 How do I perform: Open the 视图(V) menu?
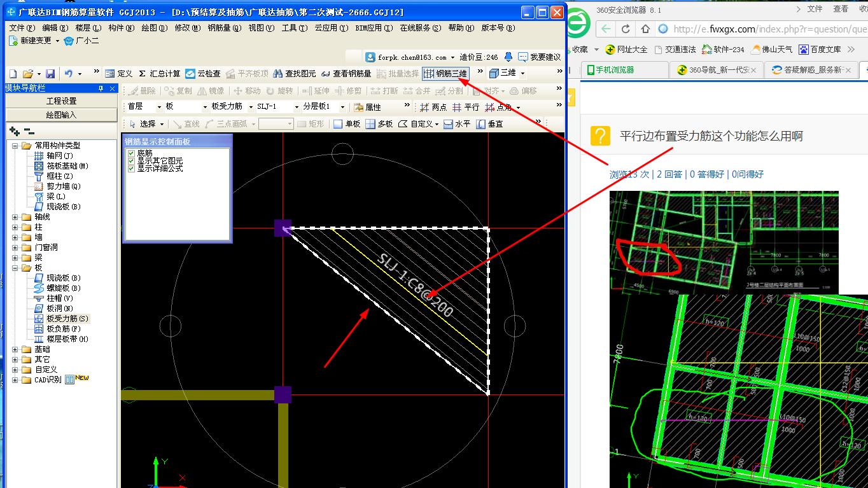click(x=261, y=28)
